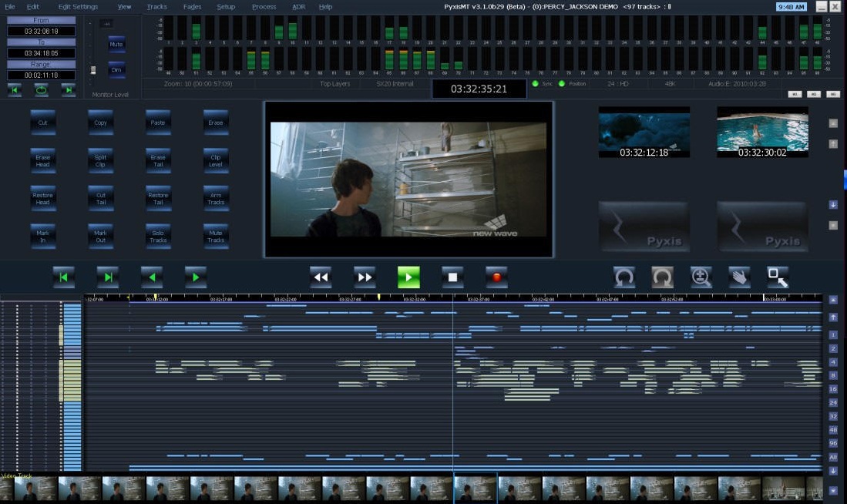Open the Tracks menu

[156, 6]
